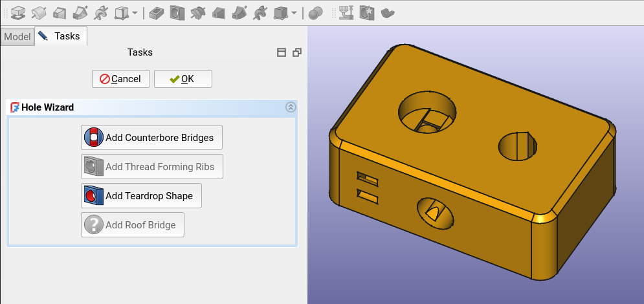Open the additive primitives dropdown arrow

tap(135, 13)
